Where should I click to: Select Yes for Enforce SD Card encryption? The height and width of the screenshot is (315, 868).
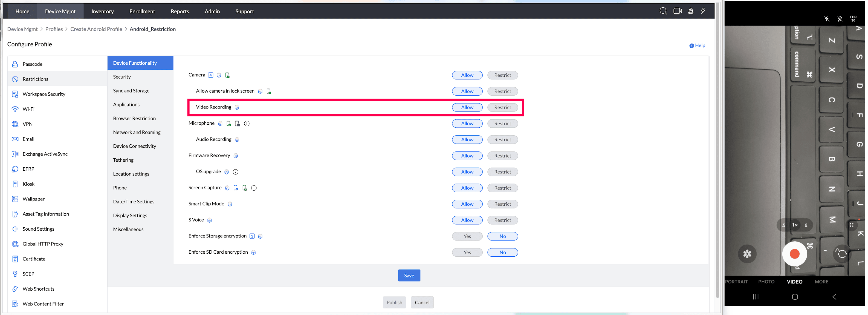click(467, 252)
